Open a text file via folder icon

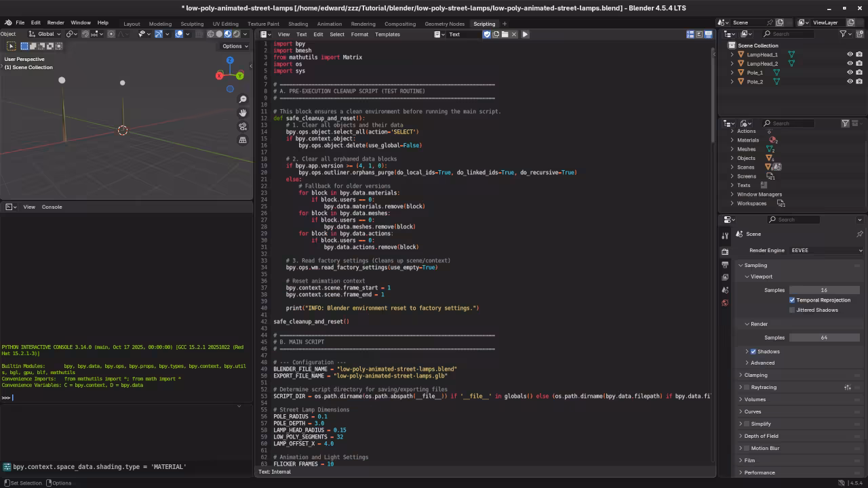click(505, 34)
